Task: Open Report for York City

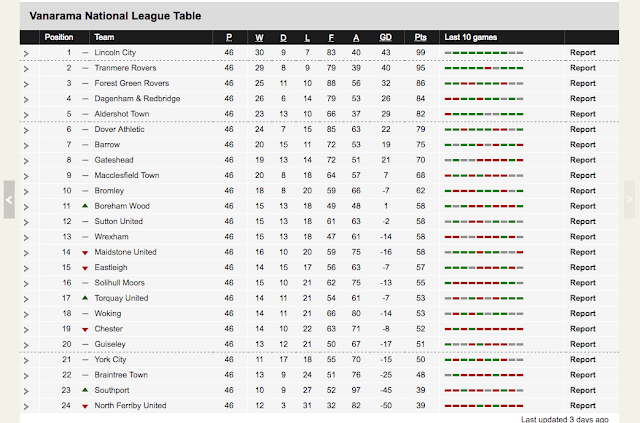Action: [x=582, y=359]
